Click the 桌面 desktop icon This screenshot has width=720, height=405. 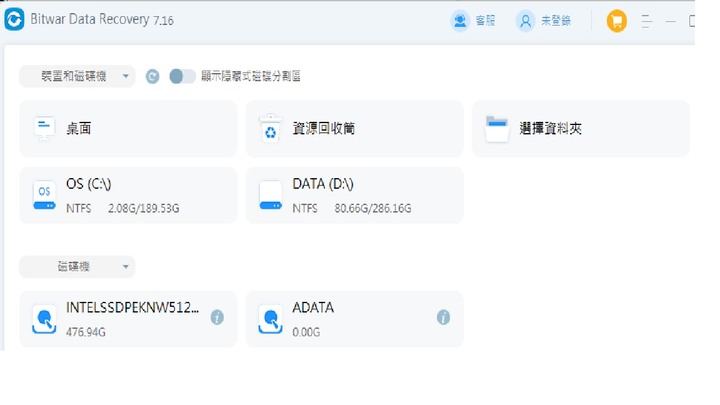point(45,128)
